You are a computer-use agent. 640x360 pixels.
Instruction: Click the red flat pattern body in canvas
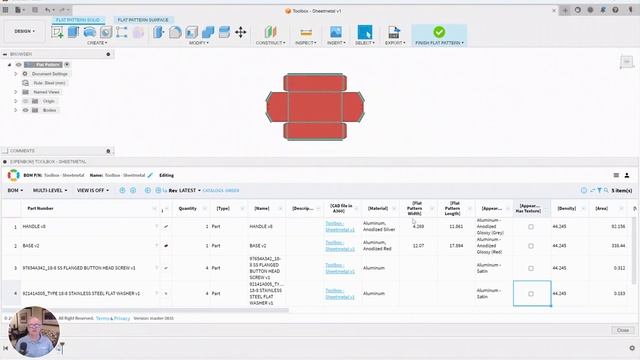(315, 107)
